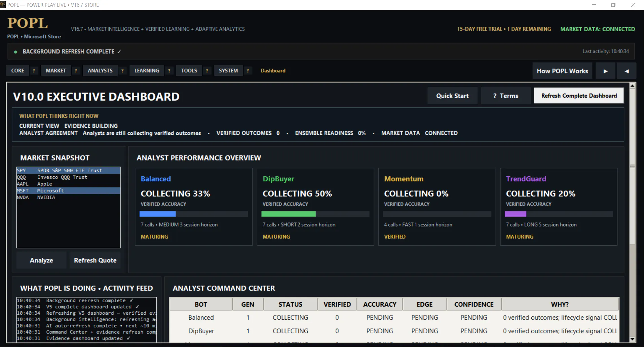Open the help icon next to TOOLS
This screenshot has height=347, width=644.
(207, 71)
